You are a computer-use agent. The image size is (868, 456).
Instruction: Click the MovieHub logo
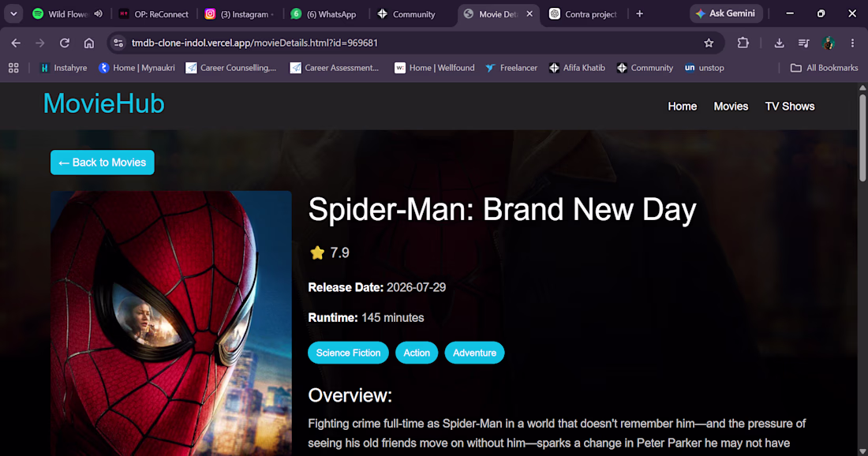coord(103,104)
